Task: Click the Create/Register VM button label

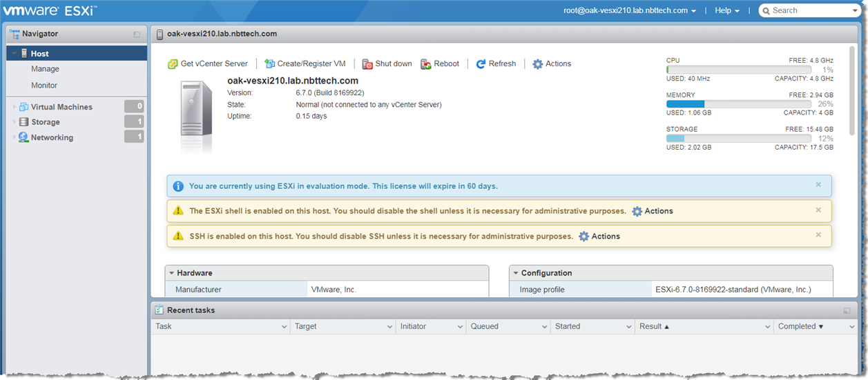Action: click(x=311, y=64)
